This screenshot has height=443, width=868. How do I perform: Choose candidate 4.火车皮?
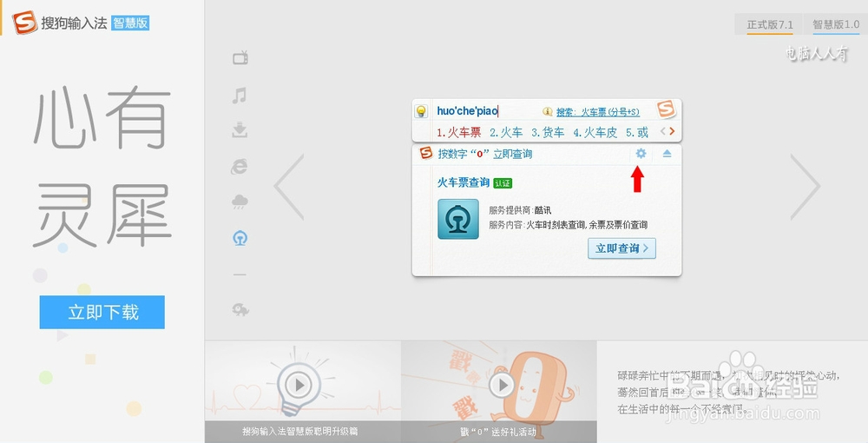click(595, 133)
